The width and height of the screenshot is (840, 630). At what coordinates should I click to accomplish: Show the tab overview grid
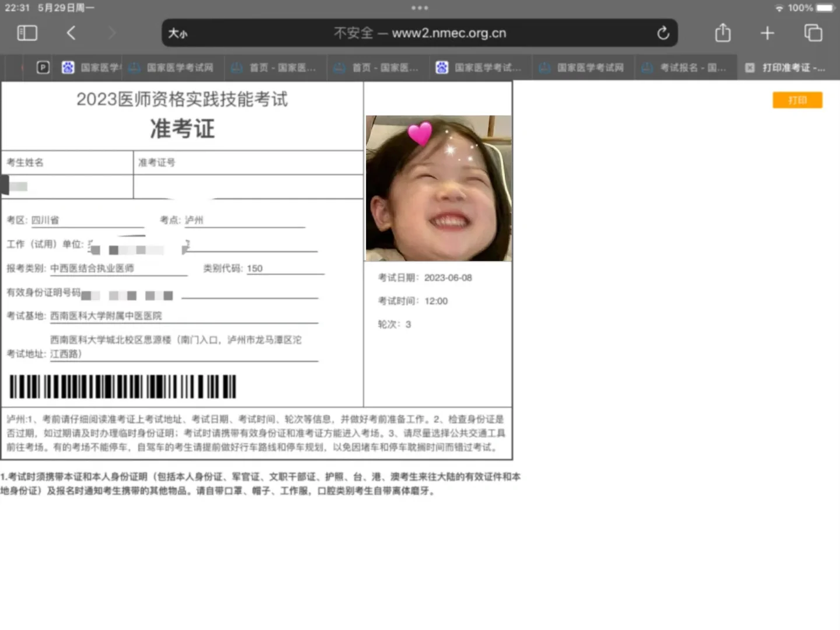click(x=813, y=33)
